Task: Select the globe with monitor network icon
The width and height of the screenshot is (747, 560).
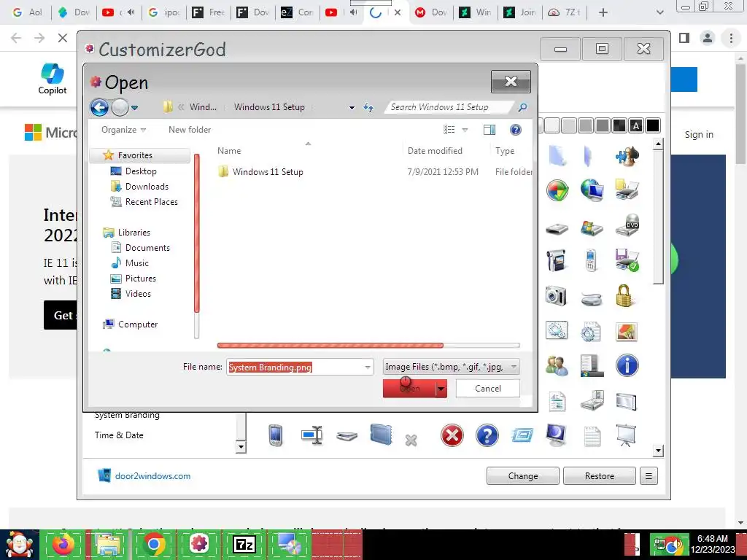Action: (x=592, y=190)
